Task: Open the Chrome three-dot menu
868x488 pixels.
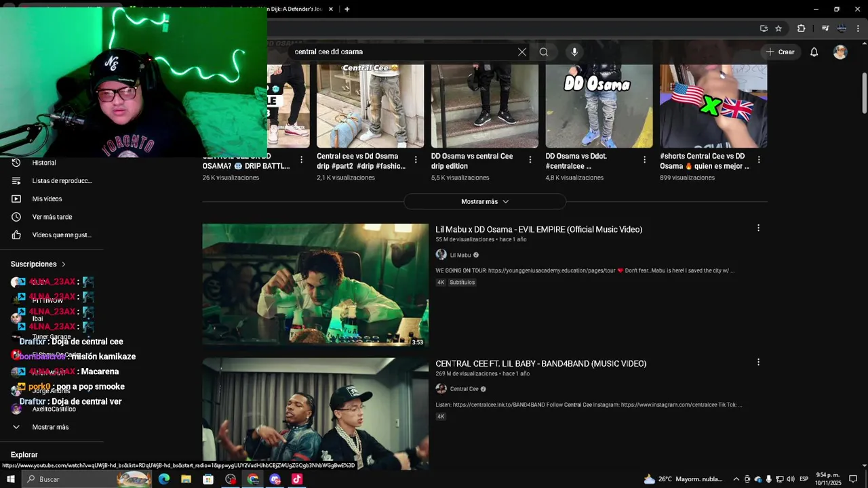Action: [x=859, y=28]
